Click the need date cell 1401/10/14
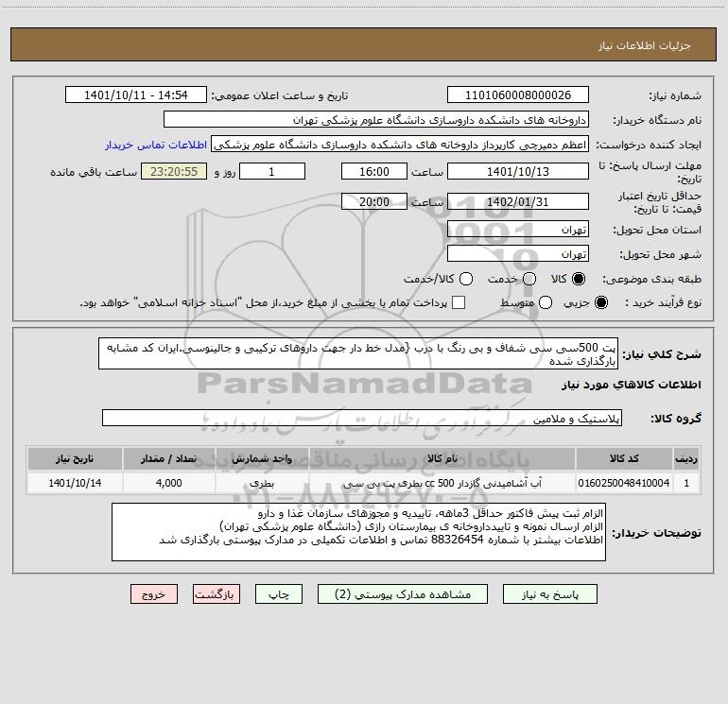Screen dimensions: 728x704 pos(75,483)
